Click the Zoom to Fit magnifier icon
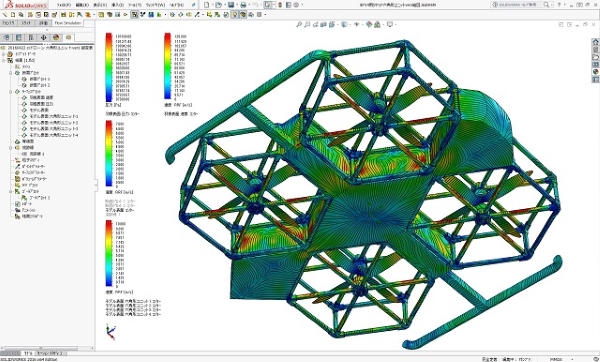 point(299,24)
